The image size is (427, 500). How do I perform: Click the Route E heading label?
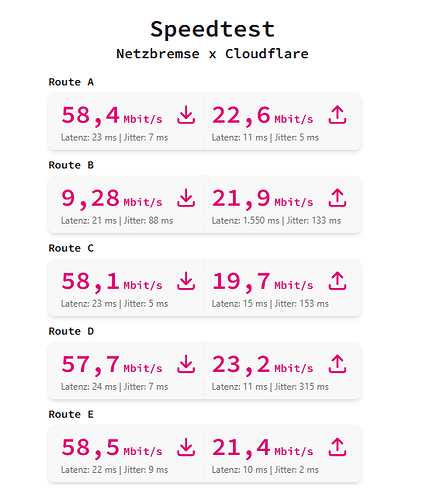click(x=71, y=414)
